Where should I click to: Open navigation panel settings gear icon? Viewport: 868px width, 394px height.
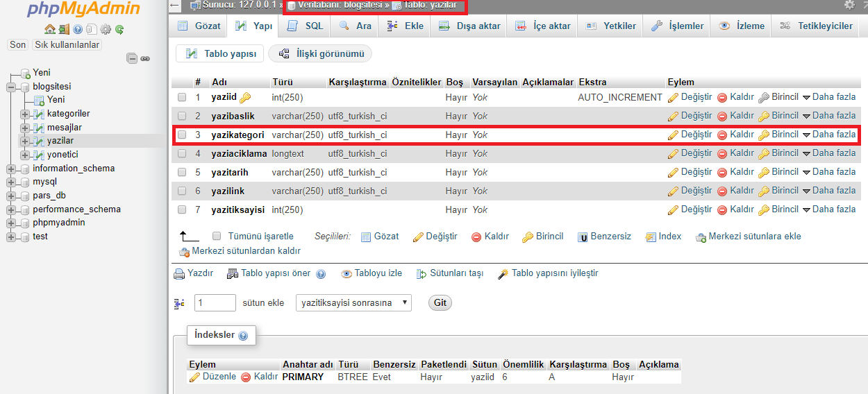coord(106,29)
